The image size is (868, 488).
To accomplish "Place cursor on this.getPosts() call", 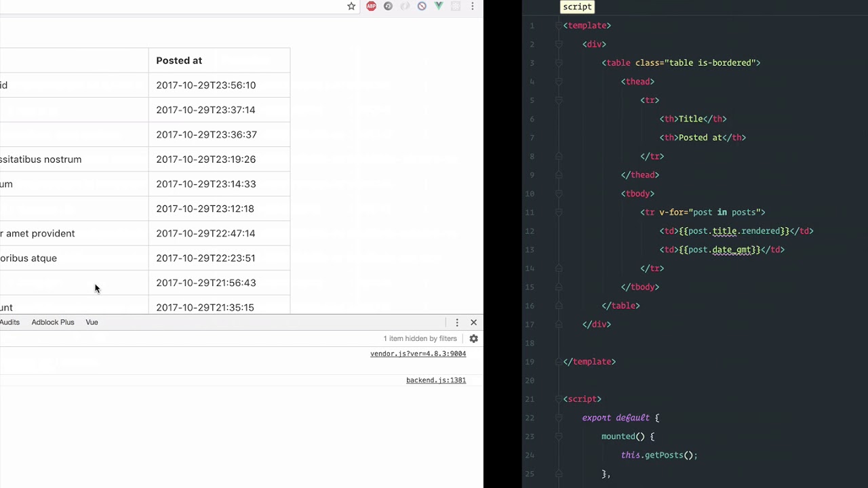I will click(x=659, y=455).
